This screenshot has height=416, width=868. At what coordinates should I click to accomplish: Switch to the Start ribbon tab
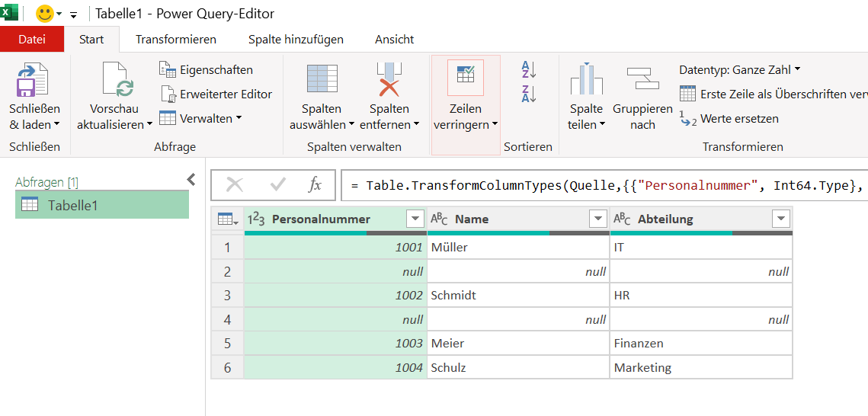(x=92, y=40)
